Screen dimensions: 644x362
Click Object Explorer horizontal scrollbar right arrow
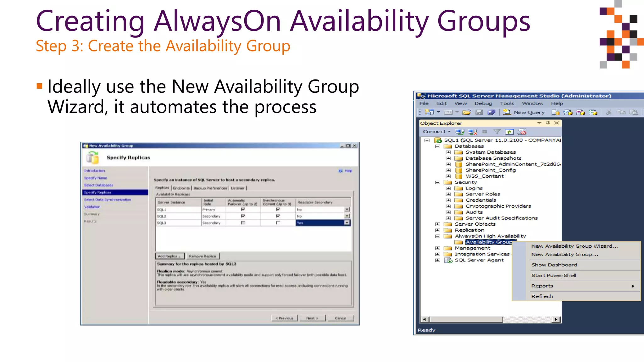click(x=556, y=320)
